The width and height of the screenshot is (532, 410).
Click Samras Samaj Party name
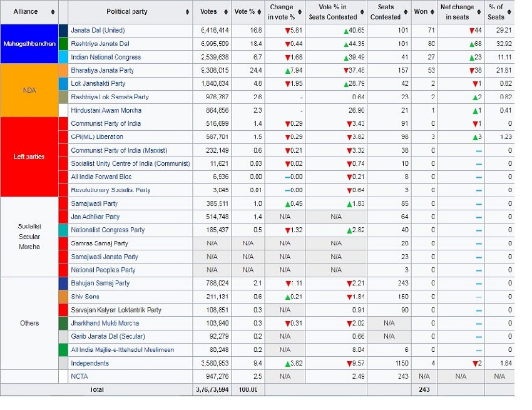(x=100, y=243)
